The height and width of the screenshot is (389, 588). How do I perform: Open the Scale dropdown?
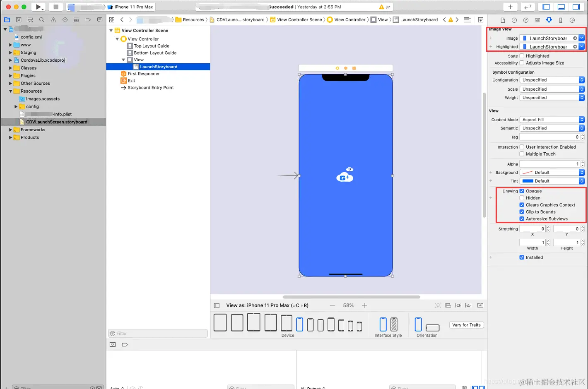552,89
